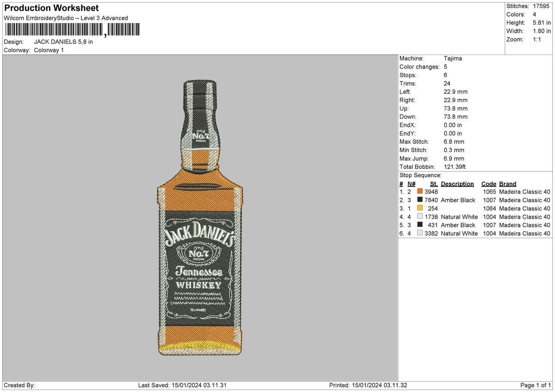This screenshot has height=392, width=555.
Task: Click stitch count '7840' in stop 2
Action: (x=431, y=200)
